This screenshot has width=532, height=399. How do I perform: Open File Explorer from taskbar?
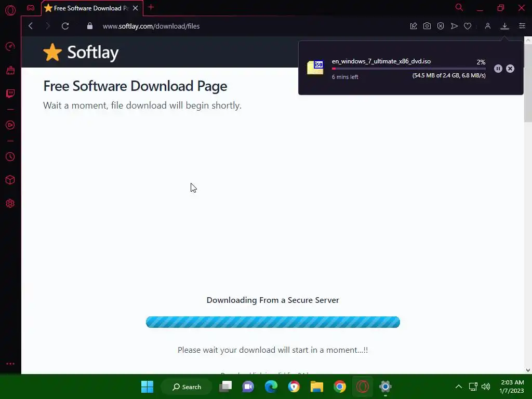click(316, 387)
